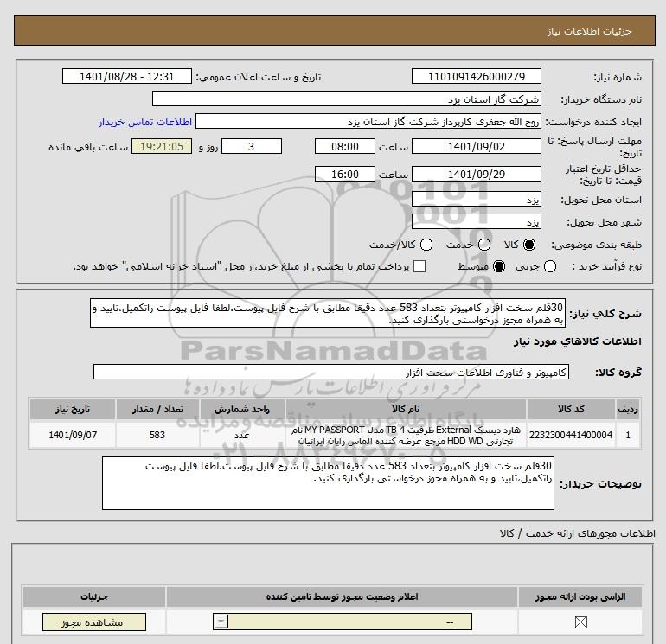This screenshot has width=666, height=644.
Task: Click the تاریخ نیاز column header
Action: click(73, 409)
